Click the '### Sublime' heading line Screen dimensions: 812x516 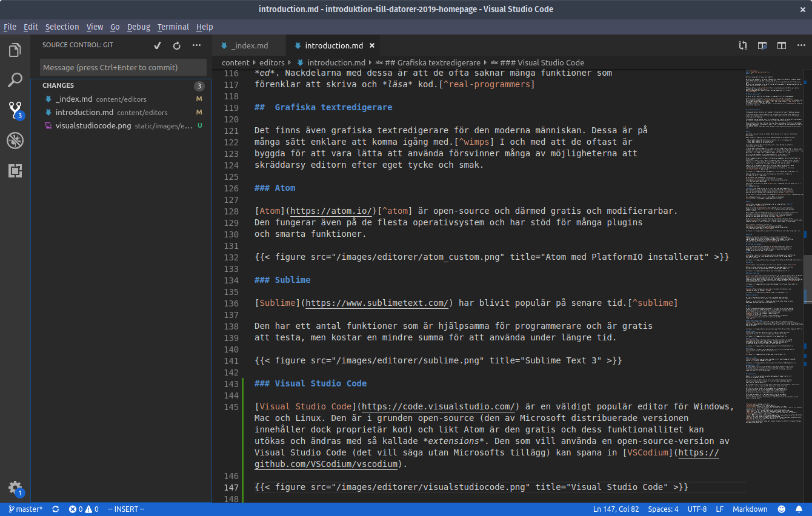point(282,280)
